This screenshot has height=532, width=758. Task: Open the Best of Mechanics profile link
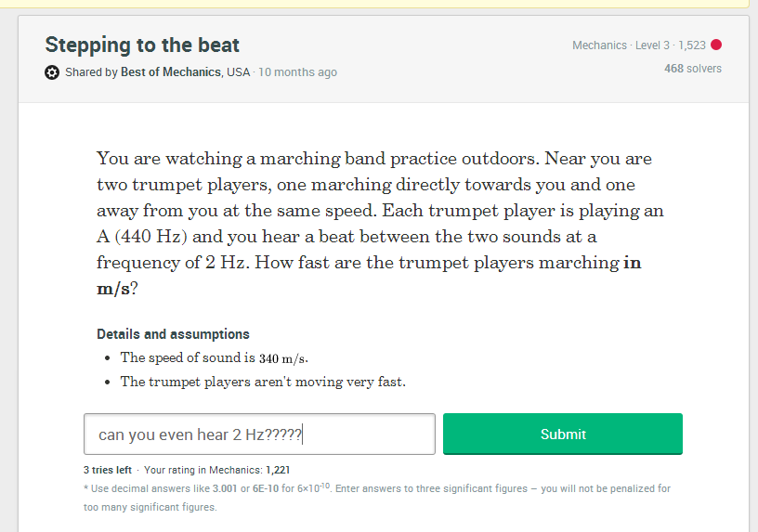(171, 72)
